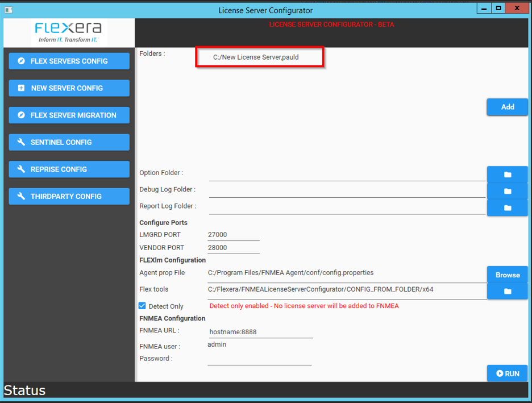Image resolution: width=532 pixels, height=403 pixels.
Task: Open the Sentinel Config section
Action: pyautogui.click(x=69, y=142)
